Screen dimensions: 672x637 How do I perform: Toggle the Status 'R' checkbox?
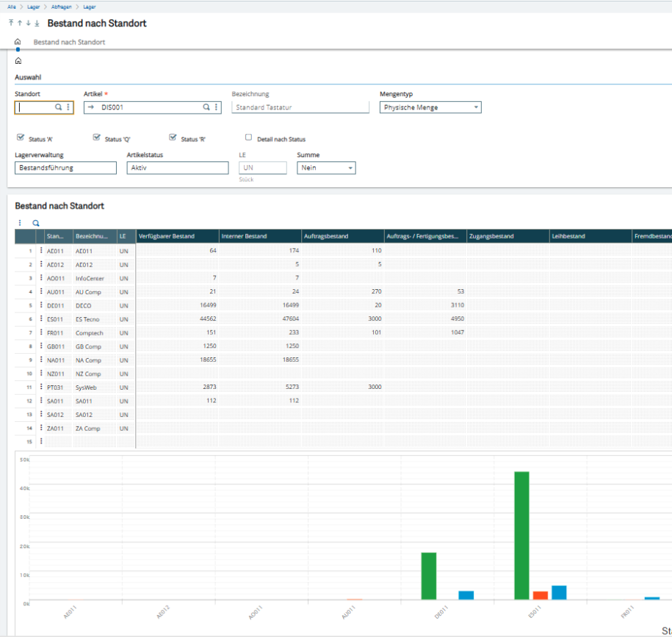click(x=173, y=137)
